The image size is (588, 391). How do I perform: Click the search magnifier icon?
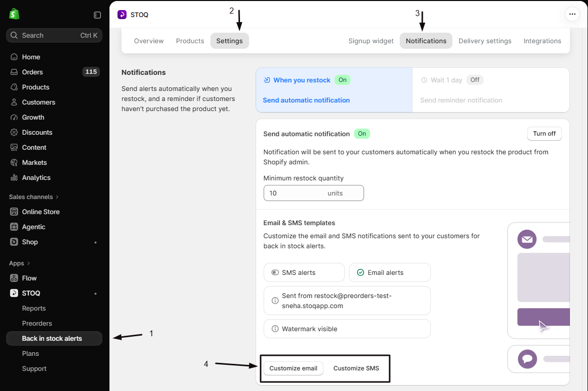pyautogui.click(x=14, y=35)
